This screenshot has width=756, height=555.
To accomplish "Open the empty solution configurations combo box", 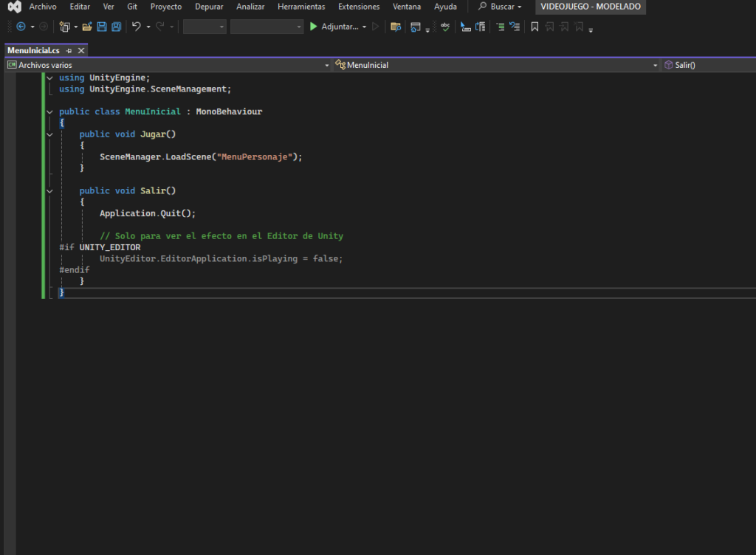I will [x=205, y=27].
